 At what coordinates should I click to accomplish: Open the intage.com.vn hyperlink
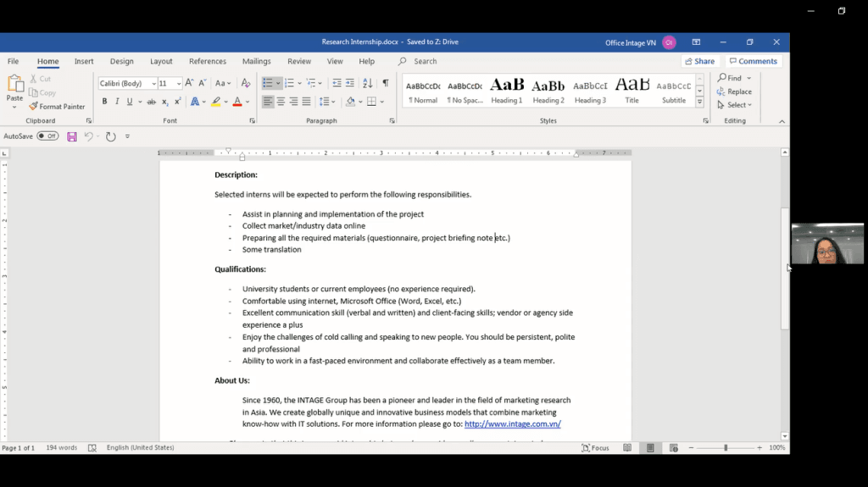click(513, 424)
